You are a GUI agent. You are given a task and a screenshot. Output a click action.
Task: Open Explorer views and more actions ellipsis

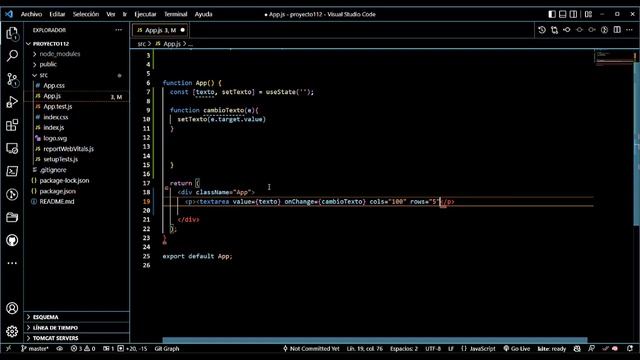(x=118, y=30)
